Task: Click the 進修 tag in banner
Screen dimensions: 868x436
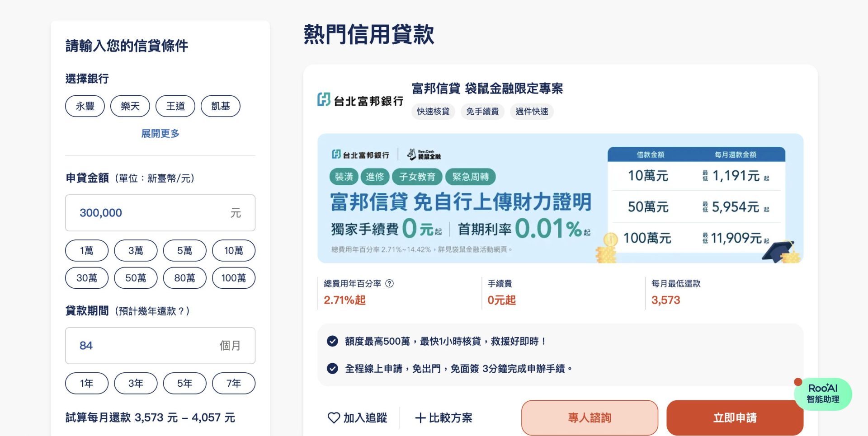Action: click(x=375, y=177)
